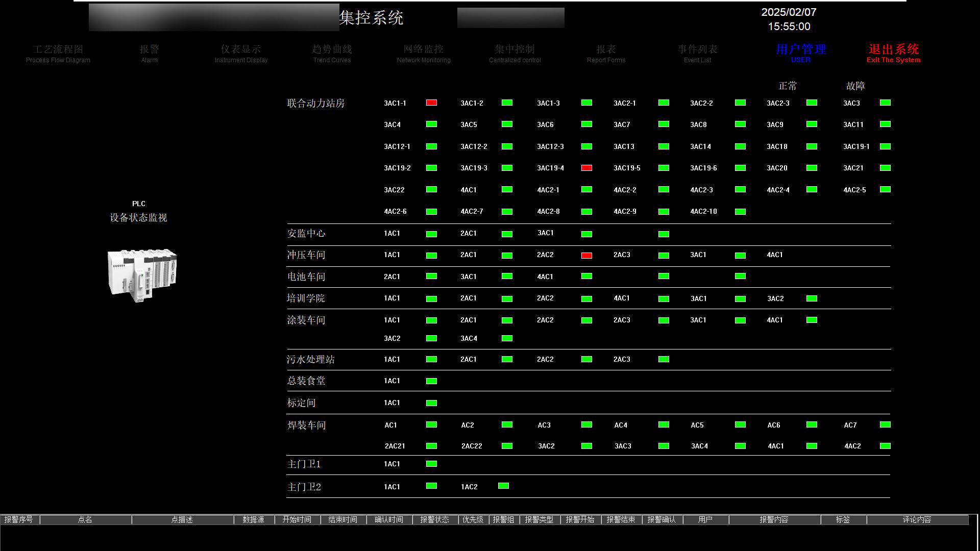
Task: Click 主门卫2 1AC2 status indicator
Action: pyautogui.click(x=503, y=486)
